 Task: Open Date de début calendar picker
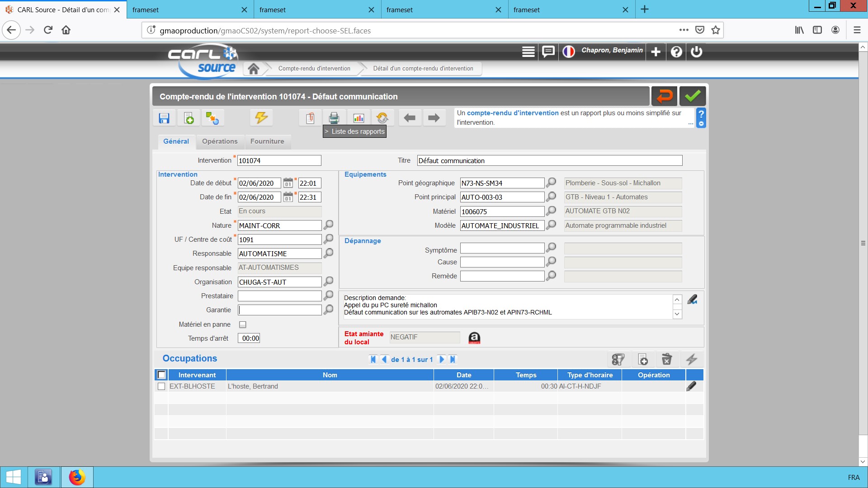coord(288,183)
